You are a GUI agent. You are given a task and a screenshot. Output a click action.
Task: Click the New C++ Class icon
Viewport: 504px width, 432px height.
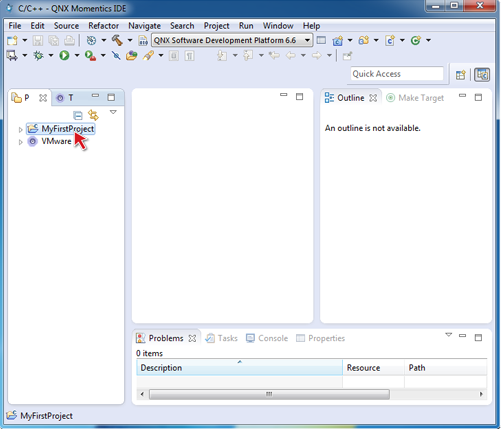click(x=416, y=41)
